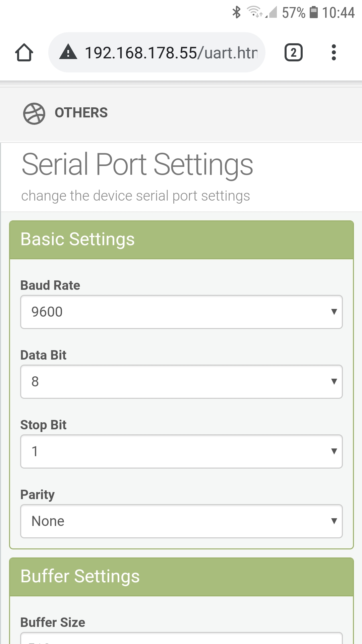Click the Buffer Size field
The height and width of the screenshot is (644, 362).
181,639
